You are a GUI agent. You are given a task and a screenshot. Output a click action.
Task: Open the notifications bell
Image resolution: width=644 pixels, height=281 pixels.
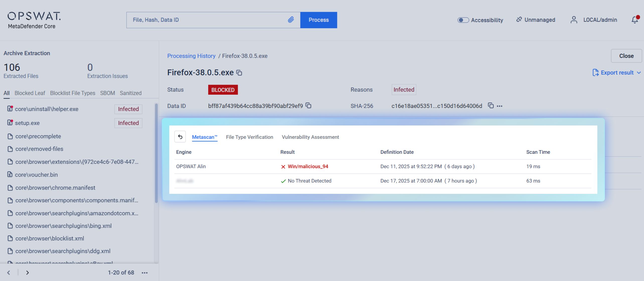tap(635, 20)
